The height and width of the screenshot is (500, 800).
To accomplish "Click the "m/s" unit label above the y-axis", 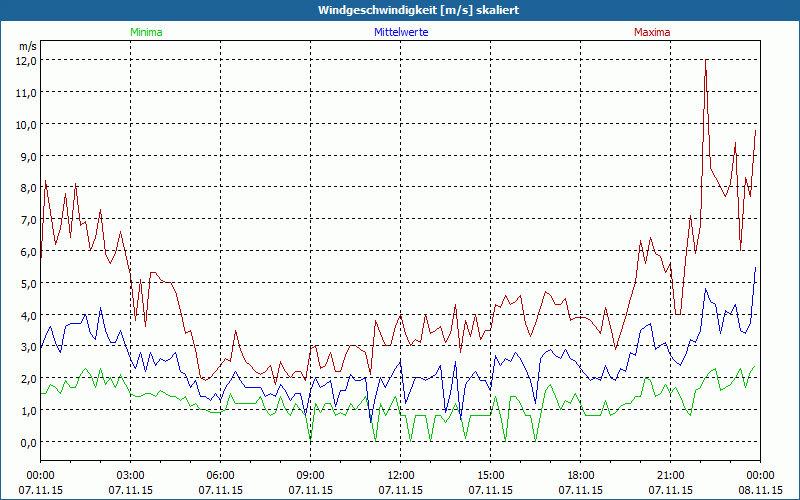I will (27, 46).
